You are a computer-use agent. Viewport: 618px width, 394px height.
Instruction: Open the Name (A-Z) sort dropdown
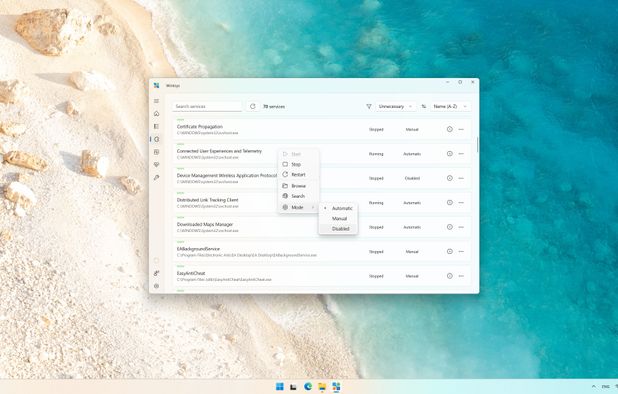pyautogui.click(x=450, y=106)
